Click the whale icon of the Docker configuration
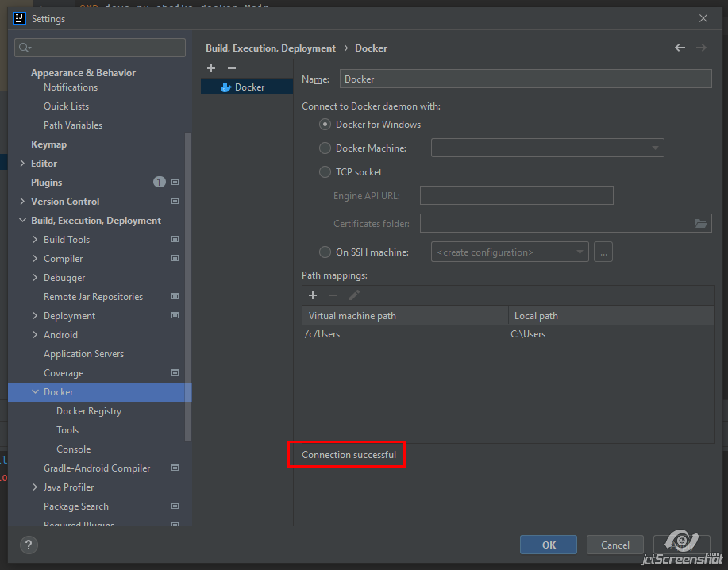The image size is (728, 570). tap(226, 87)
